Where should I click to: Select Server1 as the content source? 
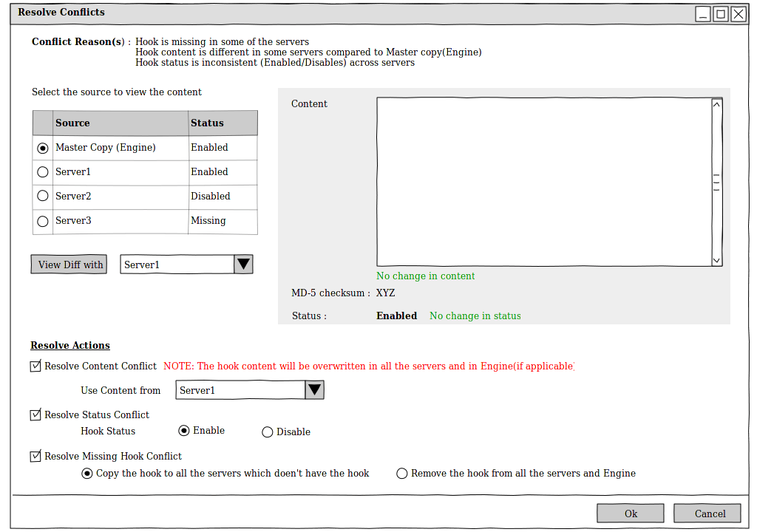[43, 172]
